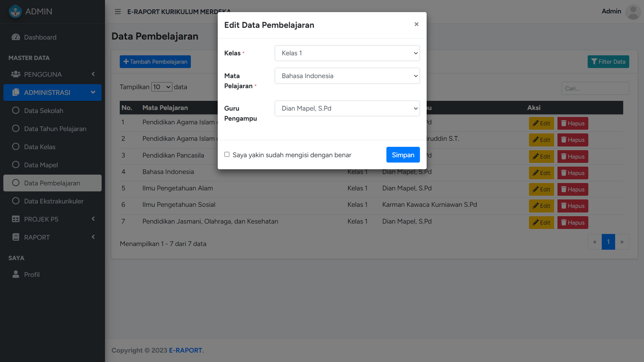
Task: Click the Cari search input field
Action: click(x=595, y=88)
